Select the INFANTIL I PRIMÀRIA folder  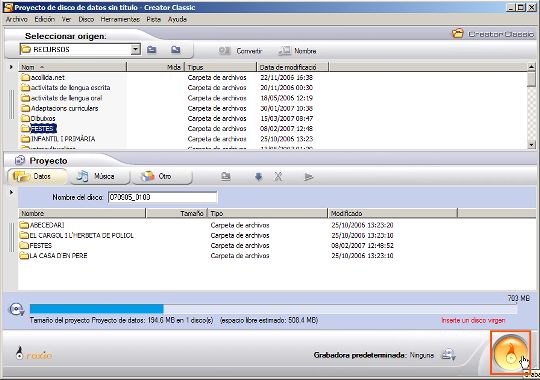[x=58, y=139]
